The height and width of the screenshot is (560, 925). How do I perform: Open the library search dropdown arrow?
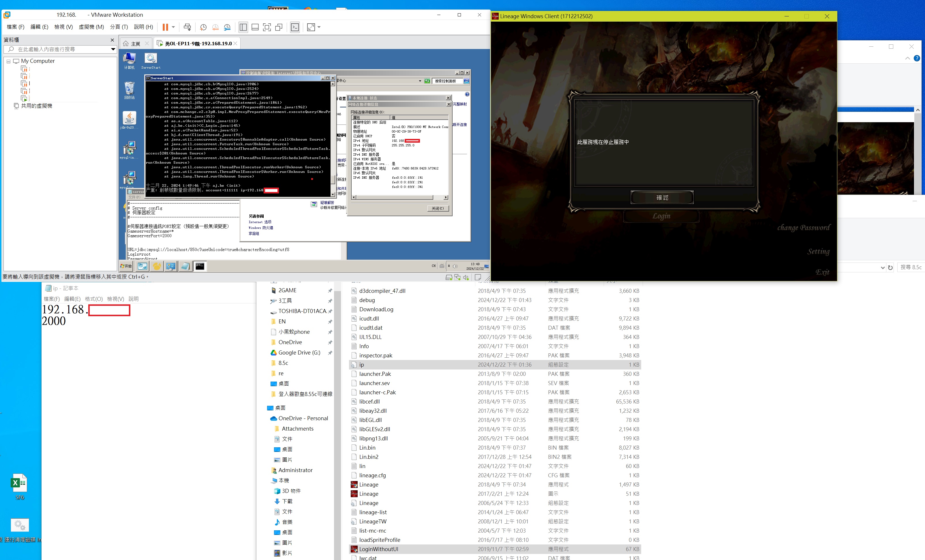[x=113, y=49]
